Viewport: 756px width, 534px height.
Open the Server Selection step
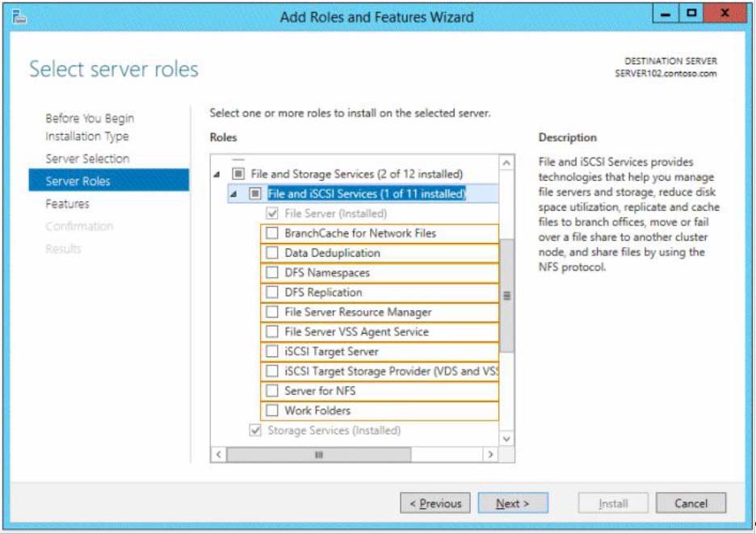pyautogui.click(x=87, y=158)
